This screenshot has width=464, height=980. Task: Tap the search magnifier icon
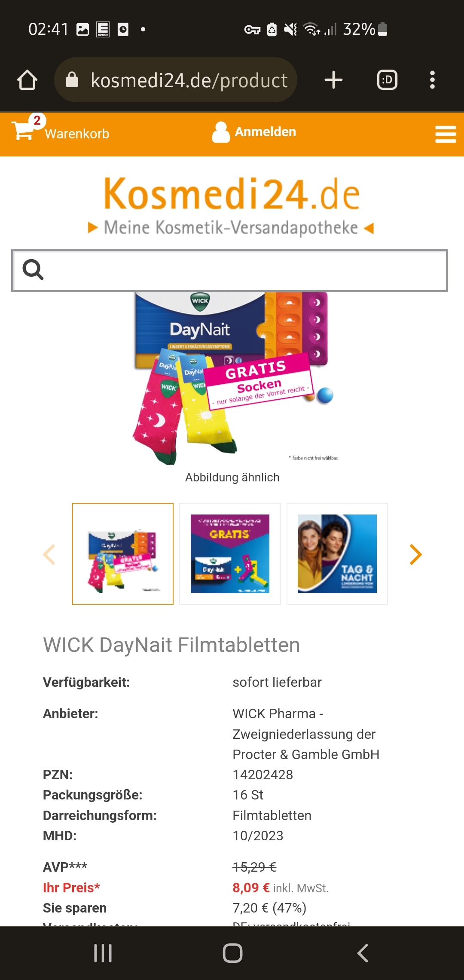[33, 269]
